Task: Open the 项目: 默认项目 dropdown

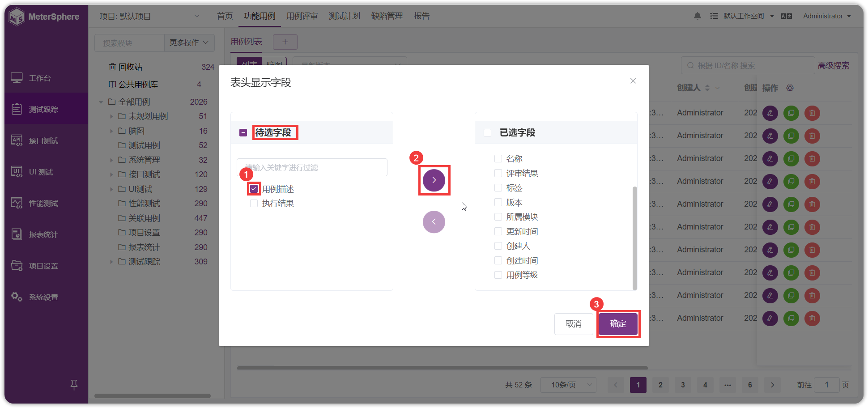Action: click(149, 16)
